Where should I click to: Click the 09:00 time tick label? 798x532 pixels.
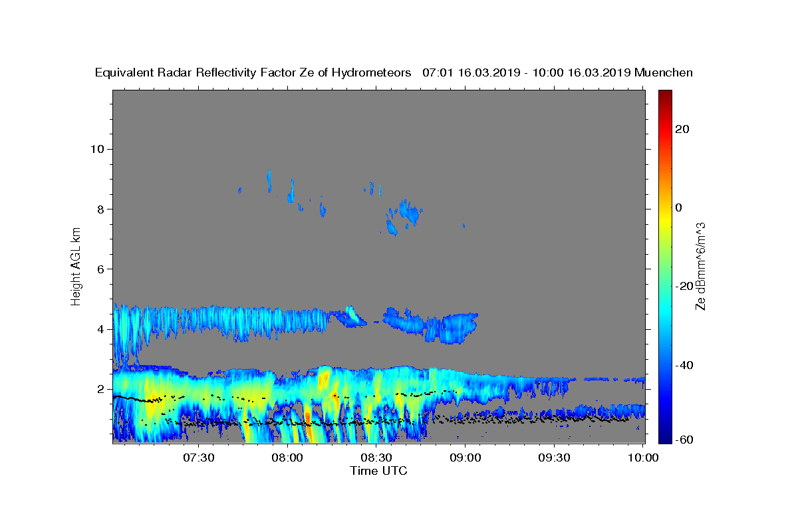pos(465,458)
